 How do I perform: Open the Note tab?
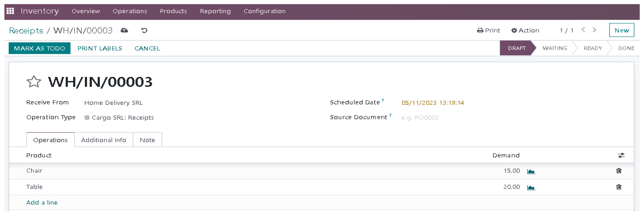[147, 140]
